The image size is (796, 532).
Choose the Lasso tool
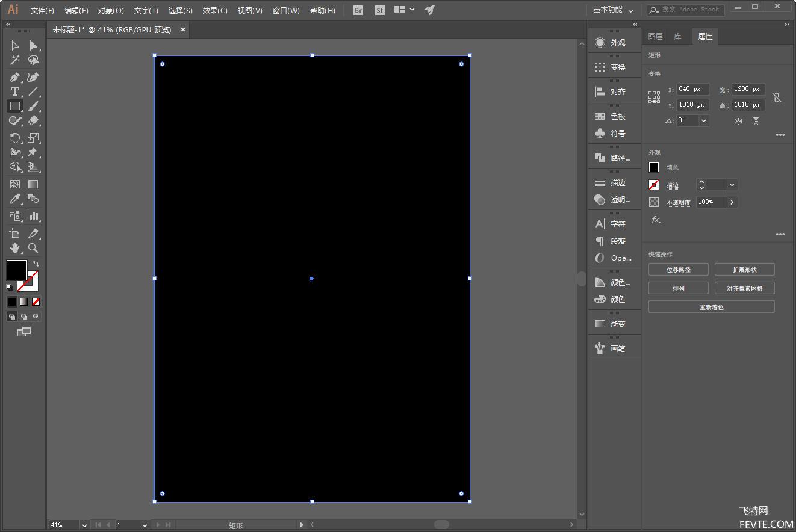(34, 60)
